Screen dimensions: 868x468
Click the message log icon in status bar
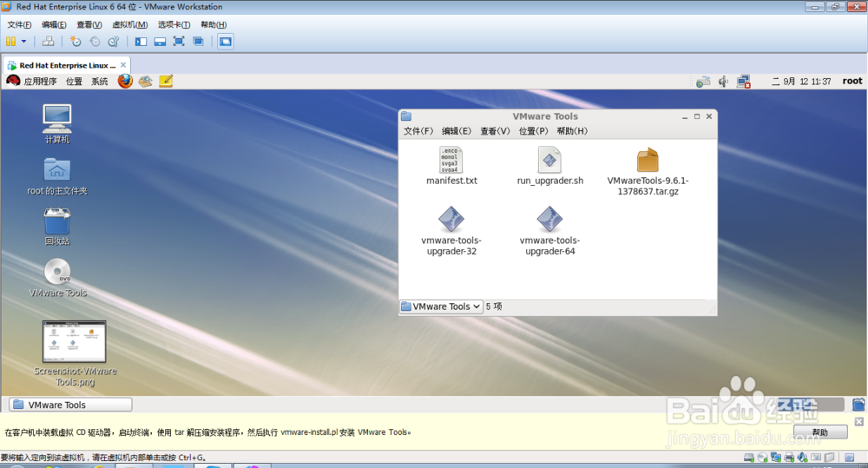[849, 458]
